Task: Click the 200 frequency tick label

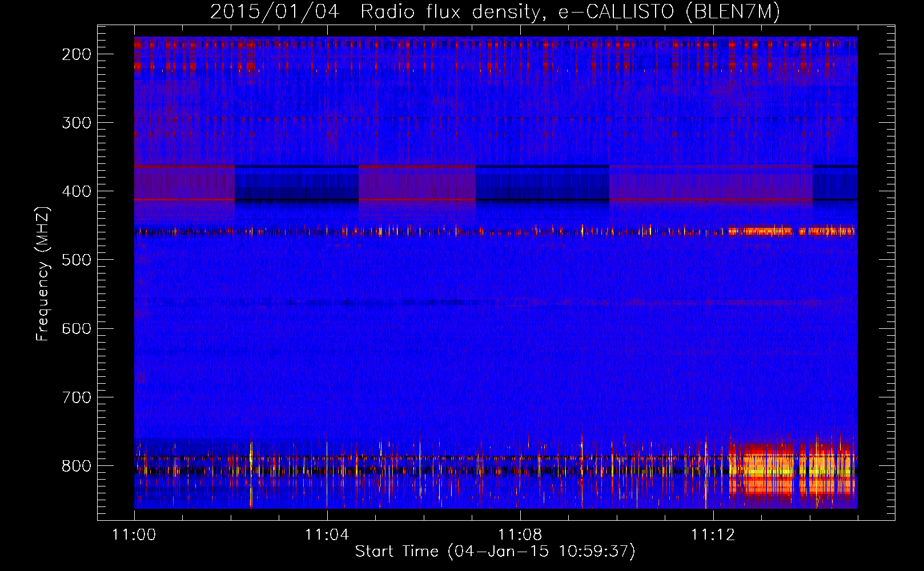Action: 77,54
